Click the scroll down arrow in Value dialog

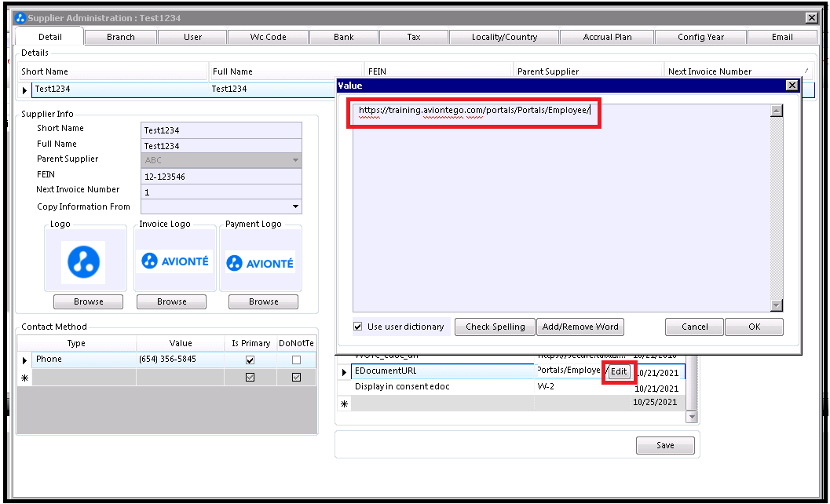coord(777,305)
